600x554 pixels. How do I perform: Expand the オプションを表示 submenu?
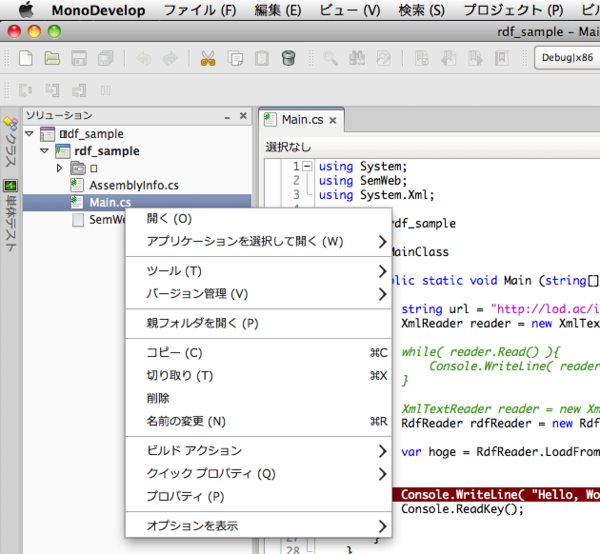(x=258, y=526)
